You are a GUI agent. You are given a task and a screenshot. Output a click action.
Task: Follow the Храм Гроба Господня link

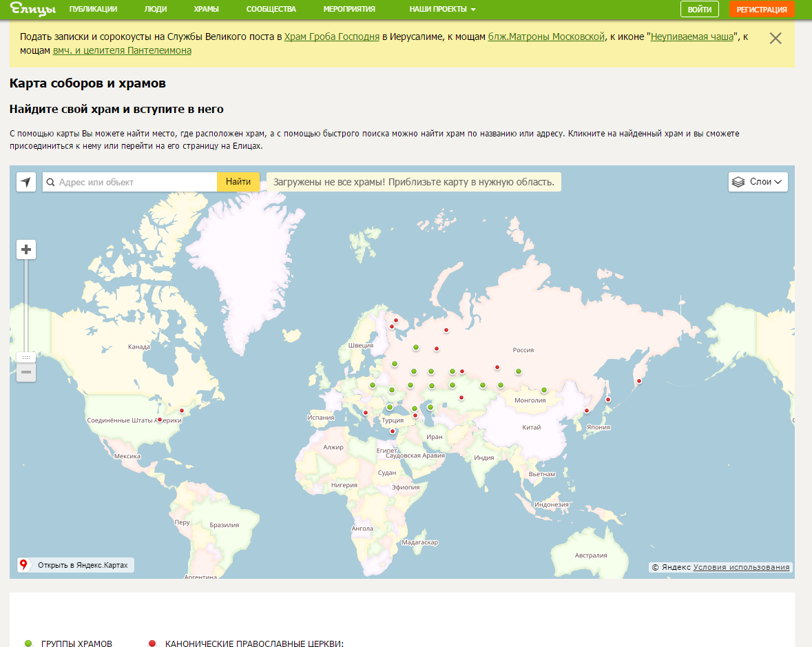(331, 37)
